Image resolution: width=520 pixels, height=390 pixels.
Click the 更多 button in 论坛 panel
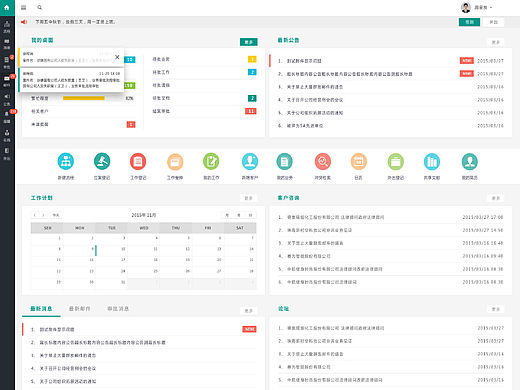point(495,309)
